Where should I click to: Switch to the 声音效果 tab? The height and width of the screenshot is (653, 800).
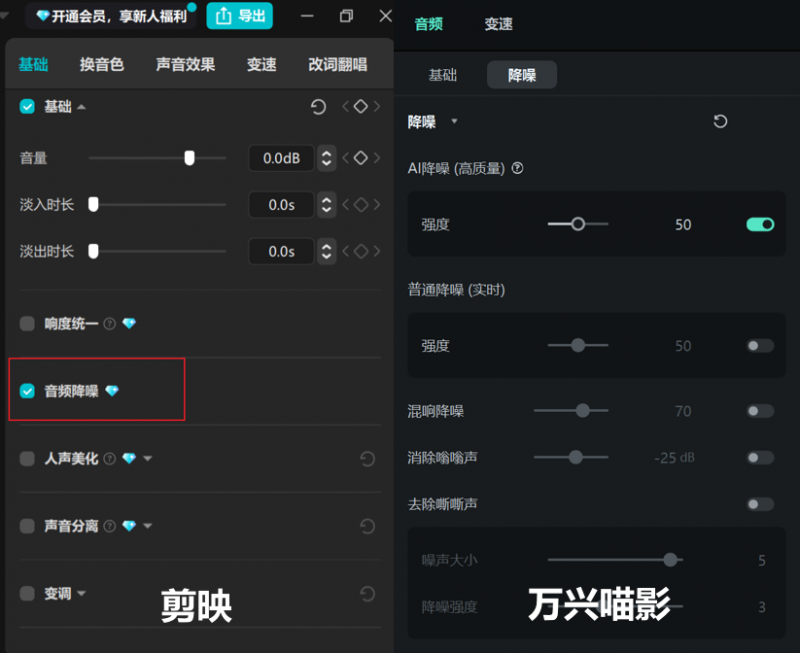pyautogui.click(x=185, y=65)
